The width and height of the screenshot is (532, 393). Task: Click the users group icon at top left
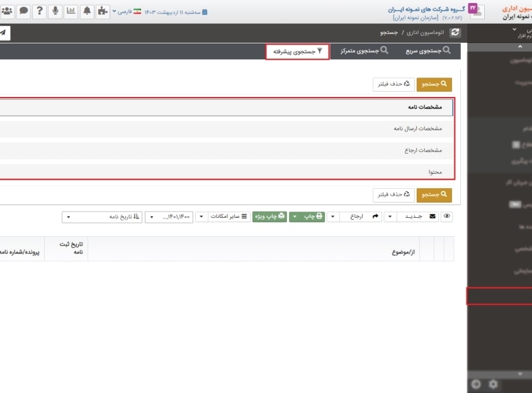[6, 11]
